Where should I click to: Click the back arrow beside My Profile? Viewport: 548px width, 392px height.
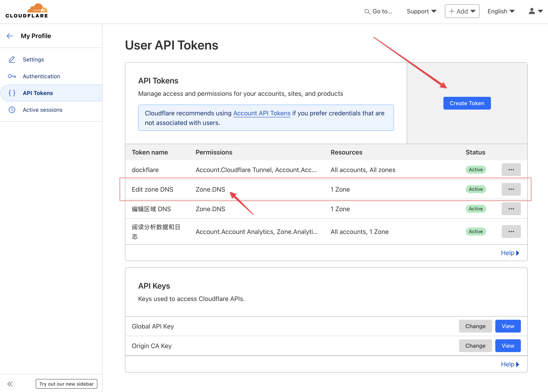(10, 36)
